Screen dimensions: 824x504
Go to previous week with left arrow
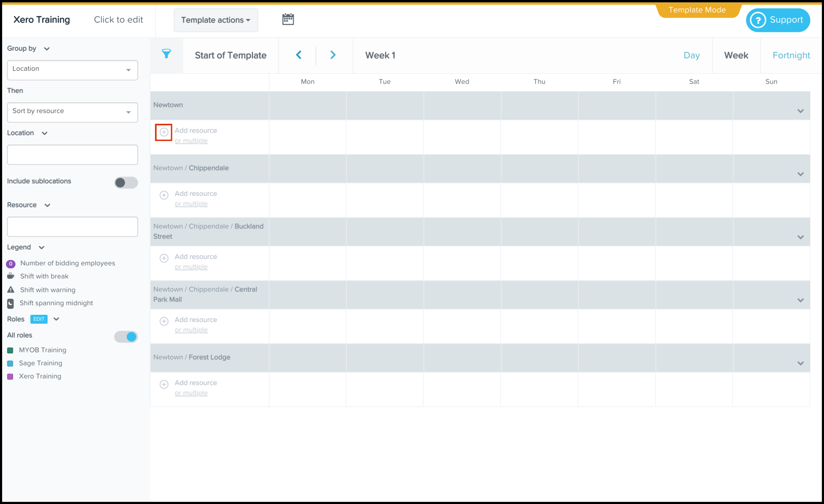click(299, 55)
